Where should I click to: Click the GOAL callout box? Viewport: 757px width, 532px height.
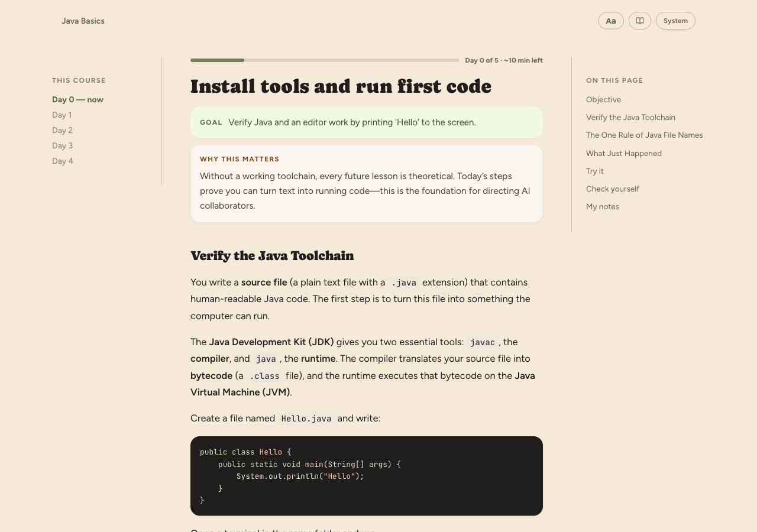tap(367, 122)
